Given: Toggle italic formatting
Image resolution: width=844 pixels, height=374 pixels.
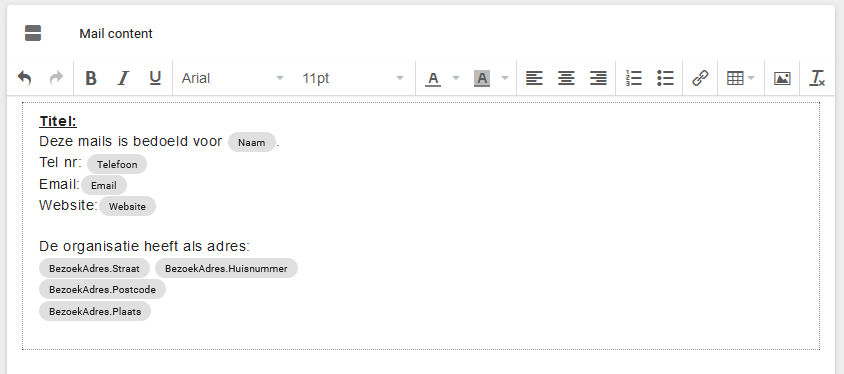Looking at the screenshot, I should pyautogui.click(x=123, y=79).
